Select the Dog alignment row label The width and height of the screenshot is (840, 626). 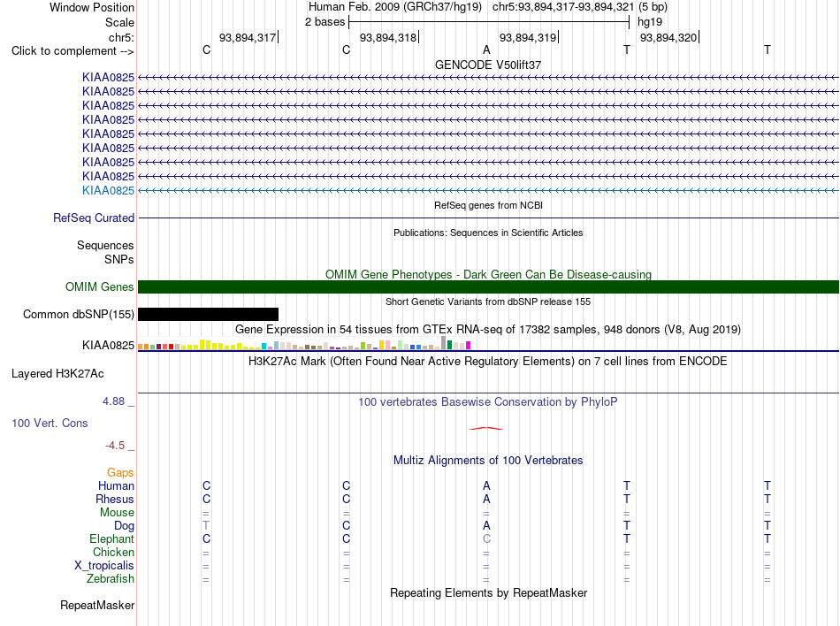124,526
